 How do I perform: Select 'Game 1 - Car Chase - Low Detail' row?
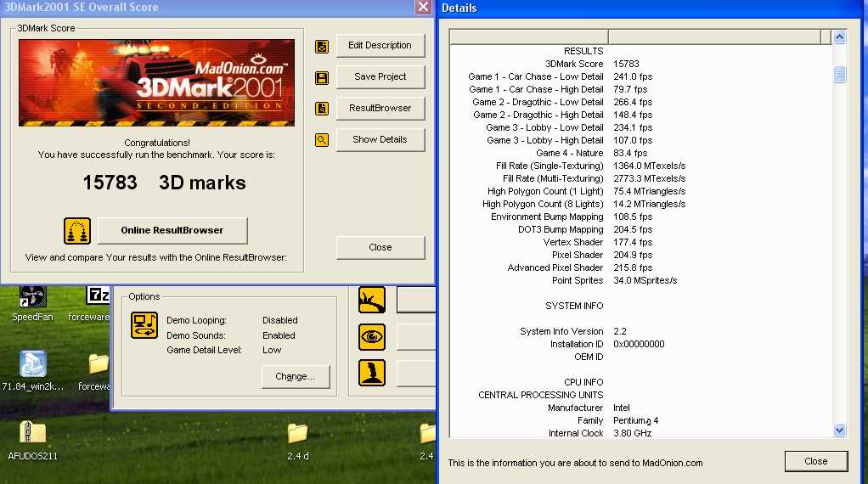(x=640, y=77)
